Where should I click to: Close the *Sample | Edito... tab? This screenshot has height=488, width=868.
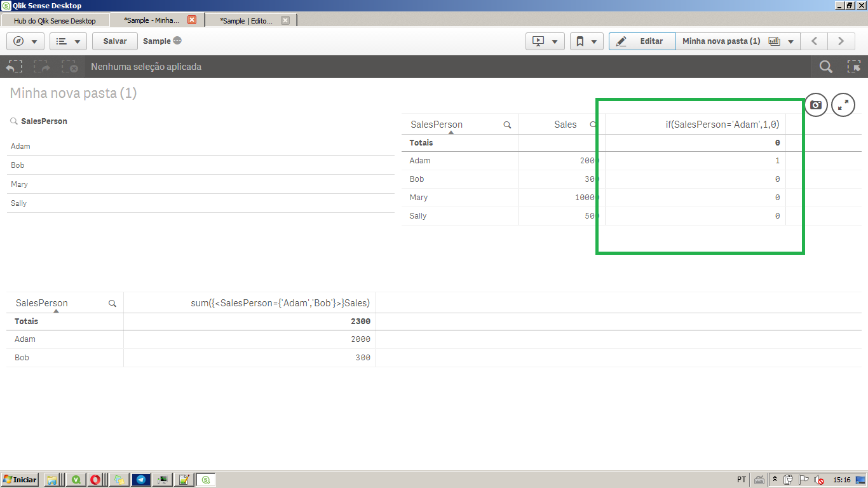(285, 20)
